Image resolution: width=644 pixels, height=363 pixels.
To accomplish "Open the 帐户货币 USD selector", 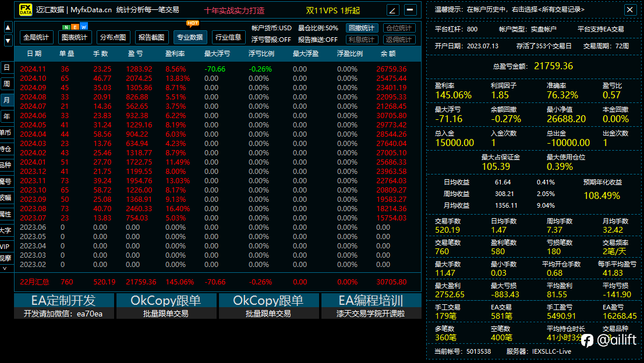I will (x=271, y=28).
